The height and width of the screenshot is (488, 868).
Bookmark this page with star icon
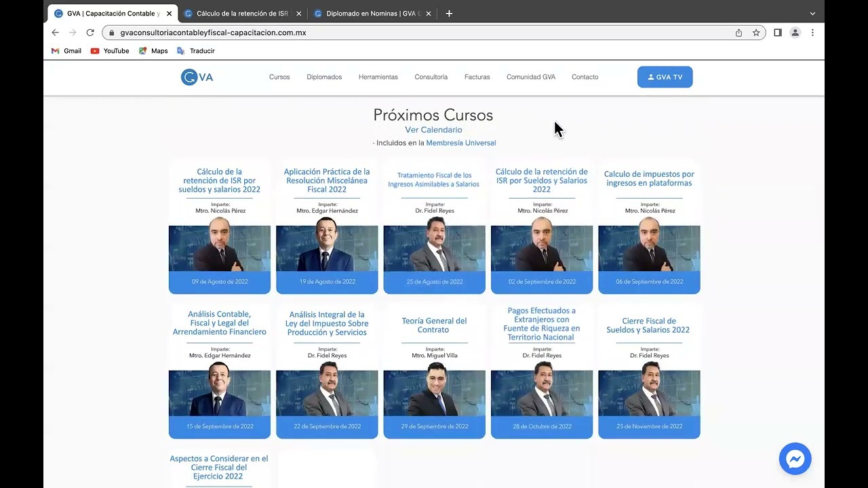tap(756, 33)
